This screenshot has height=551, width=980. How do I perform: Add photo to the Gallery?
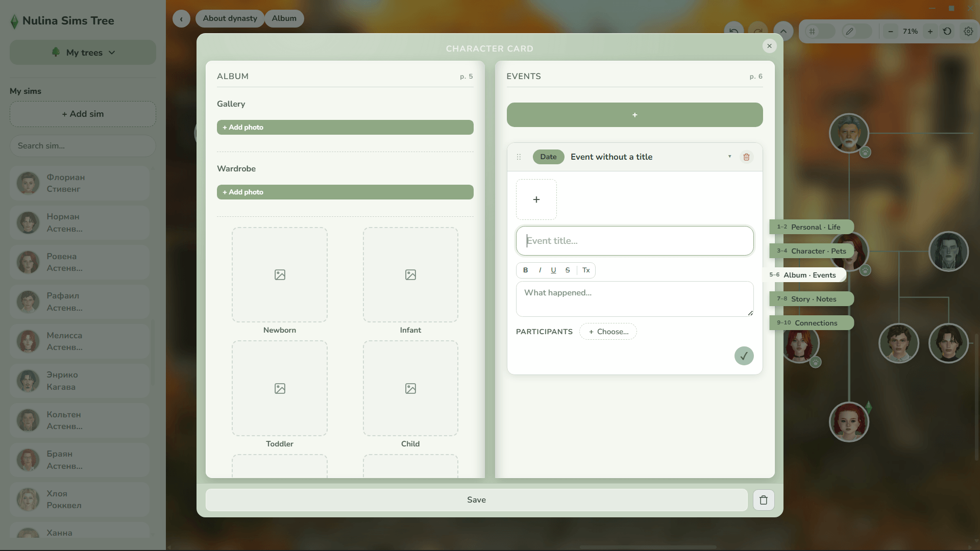[345, 127]
